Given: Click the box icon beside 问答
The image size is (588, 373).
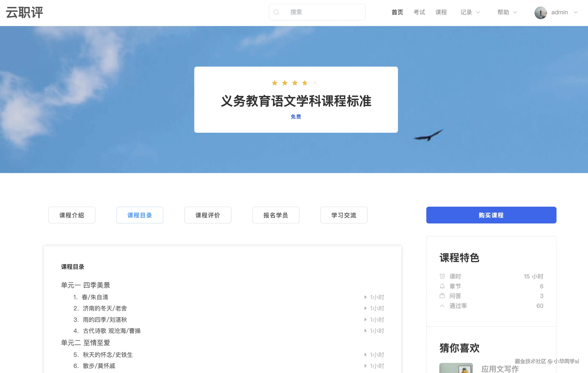Looking at the screenshot, I should click(442, 296).
